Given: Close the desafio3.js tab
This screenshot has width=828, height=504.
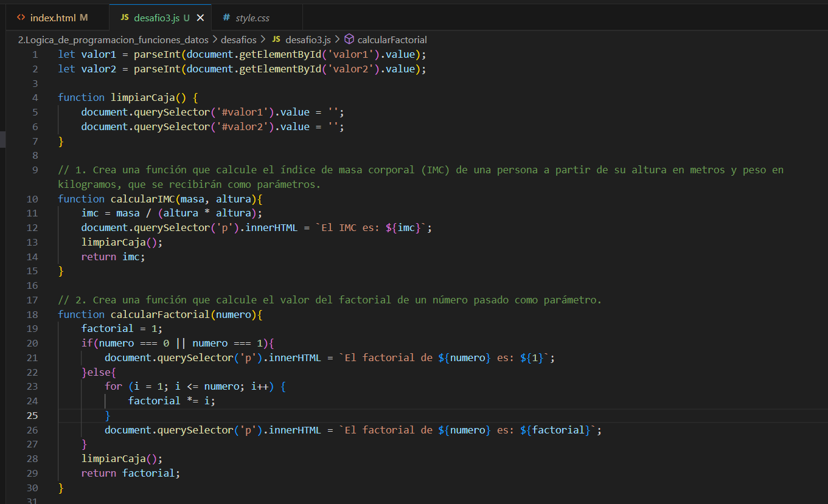Looking at the screenshot, I should click(200, 18).
